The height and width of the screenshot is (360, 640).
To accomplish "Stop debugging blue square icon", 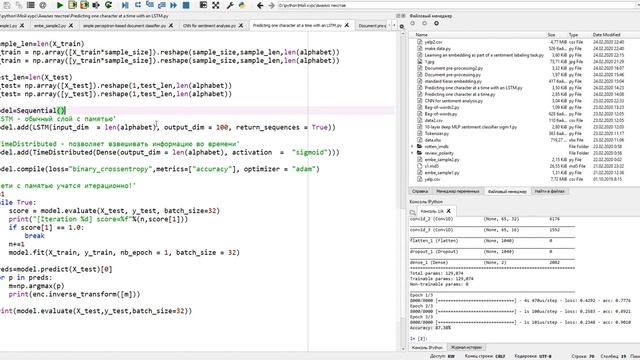I will (x=186, y=5).
